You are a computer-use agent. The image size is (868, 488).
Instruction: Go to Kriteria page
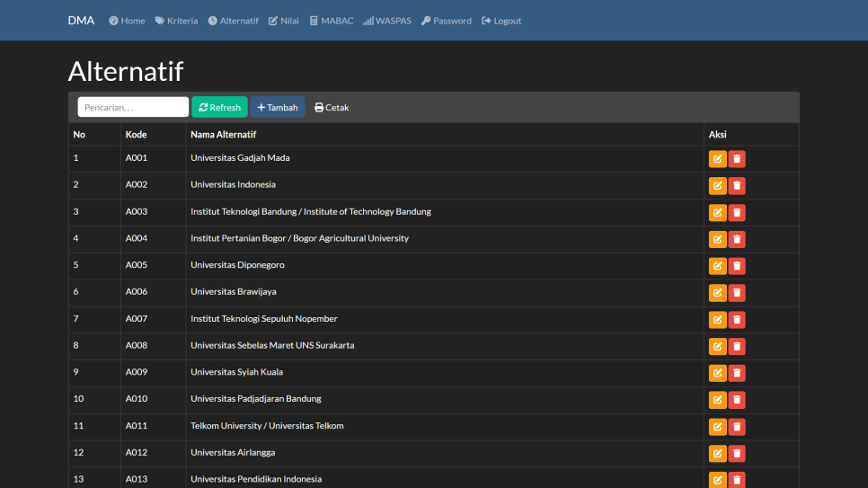point(176,21)
